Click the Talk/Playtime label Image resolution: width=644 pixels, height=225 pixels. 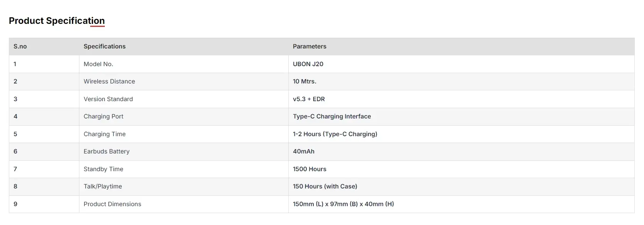(103, 187)
